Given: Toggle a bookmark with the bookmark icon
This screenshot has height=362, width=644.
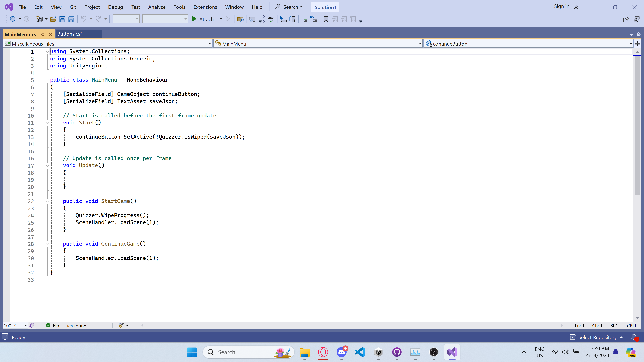Looking at the screenshot, I should (x=326, y=19).
